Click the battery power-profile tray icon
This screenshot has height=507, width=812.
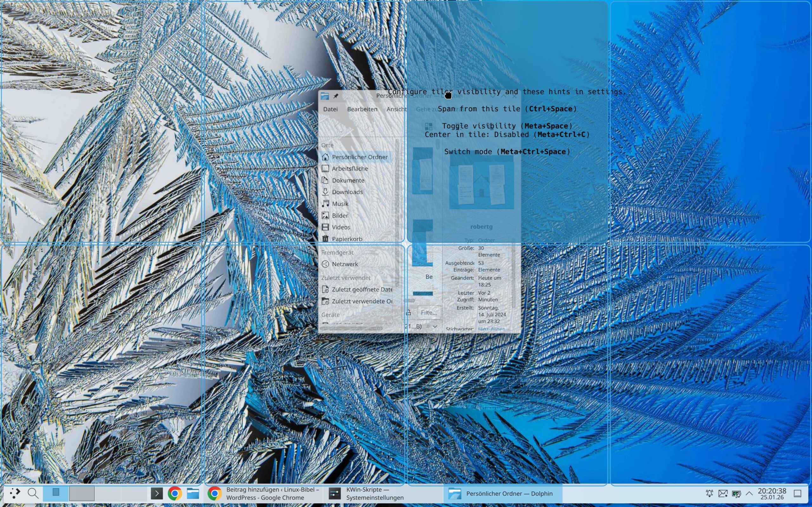736,494
